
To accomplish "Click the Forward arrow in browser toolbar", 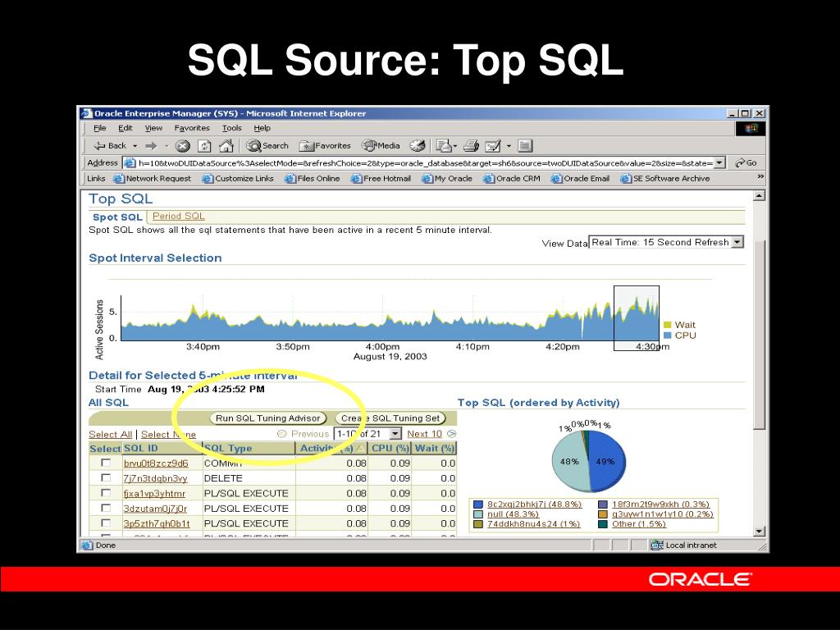I will pos(152,146).
